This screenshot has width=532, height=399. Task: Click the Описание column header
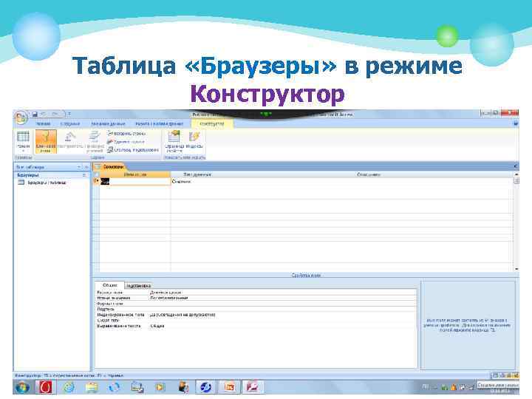tap(369, 174)
